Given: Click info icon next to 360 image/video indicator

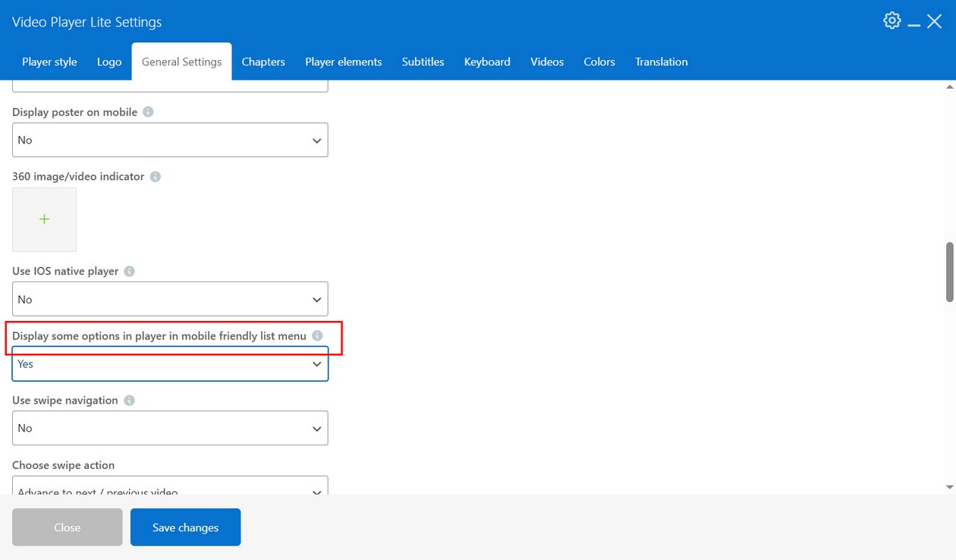Looking at the screenshot, I should pos(155,176).
